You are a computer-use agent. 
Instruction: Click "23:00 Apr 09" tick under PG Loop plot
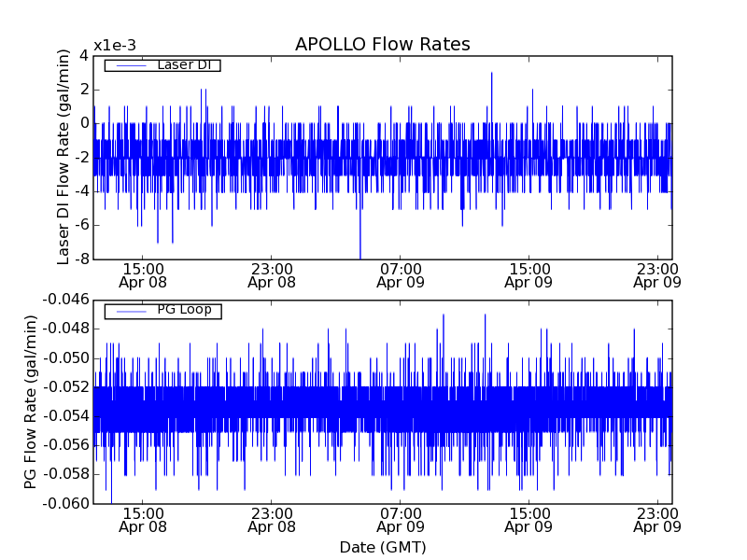(x=657, y=521)
